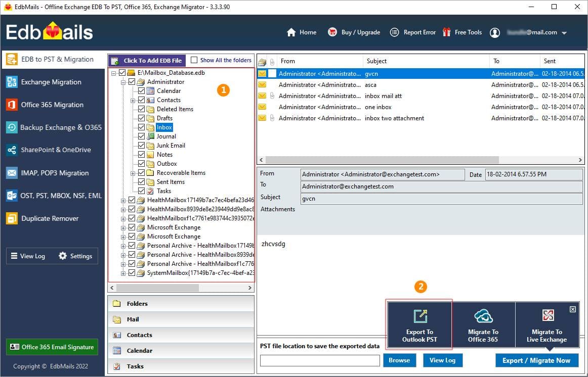The image size is (588, 377).
Task: Choose Migrate To Live Exchange icon
Action: (x=548, y=315)
